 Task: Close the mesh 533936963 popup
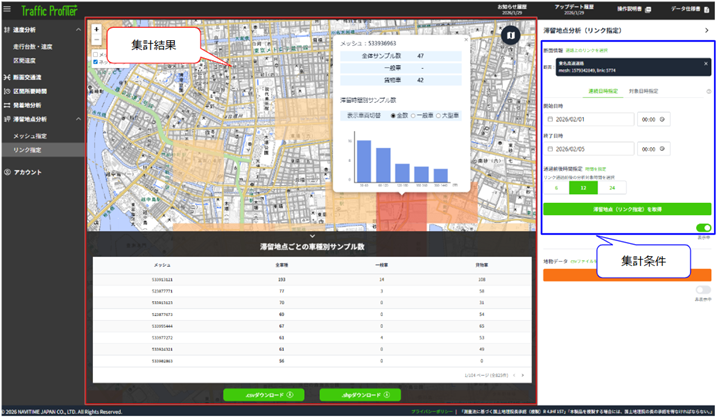pos(466,40)
